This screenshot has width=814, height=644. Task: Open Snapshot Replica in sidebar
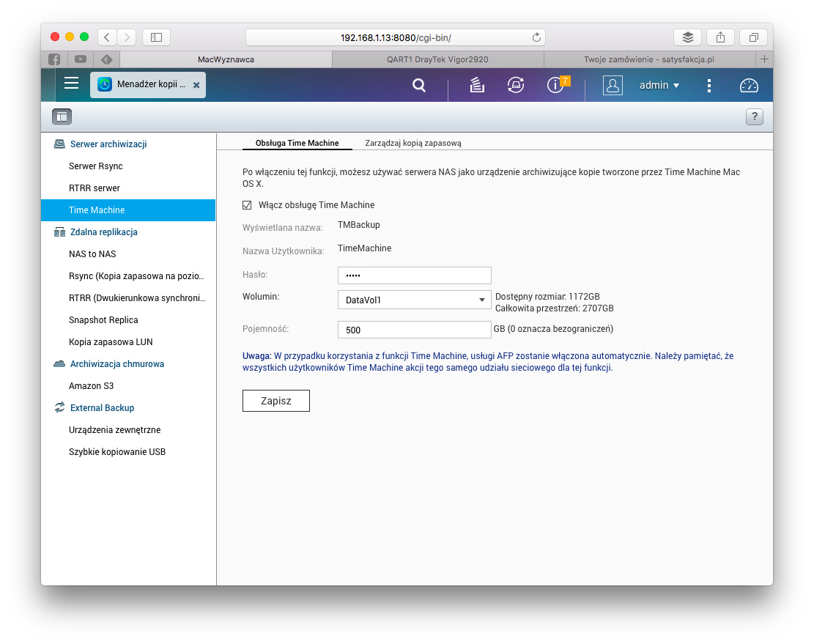coord(128,319)
